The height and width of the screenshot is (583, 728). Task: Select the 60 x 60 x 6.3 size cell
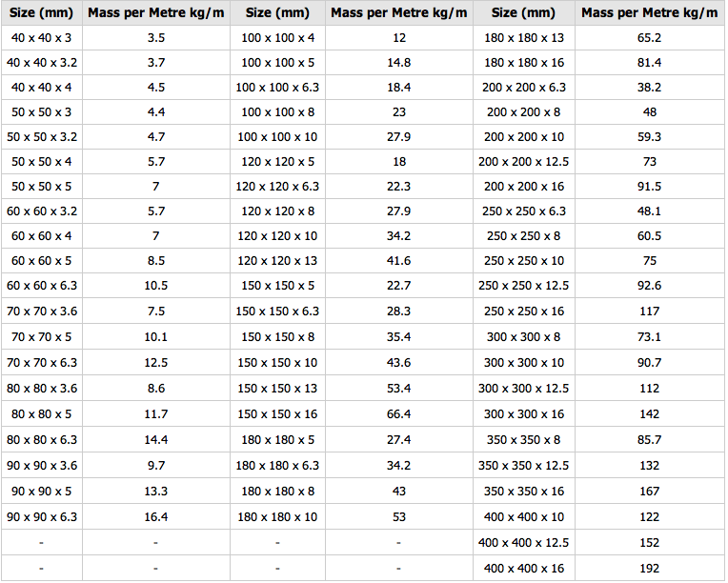tap(41, 286)
